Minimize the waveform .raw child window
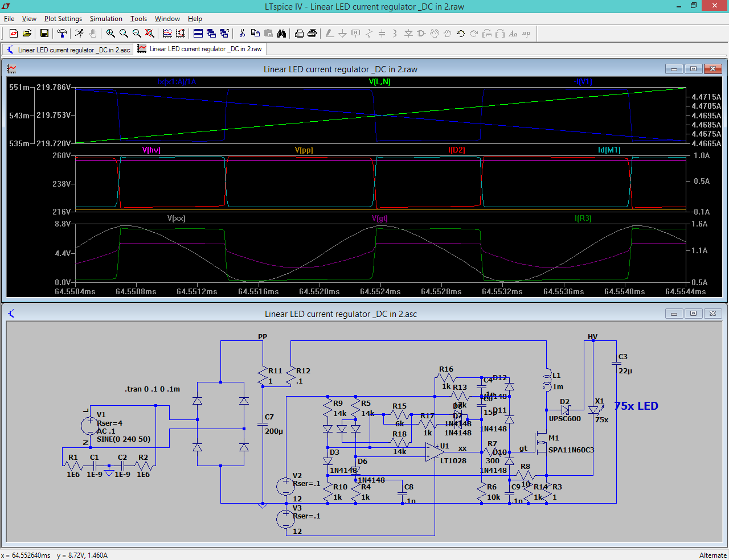729x560 pixels. pyautogui.click(x=674, y=69)
